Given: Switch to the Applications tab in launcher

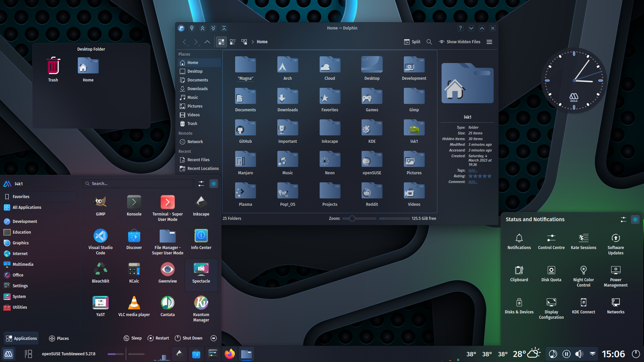Looking at the screenshot, I should (x=21, y=339).
